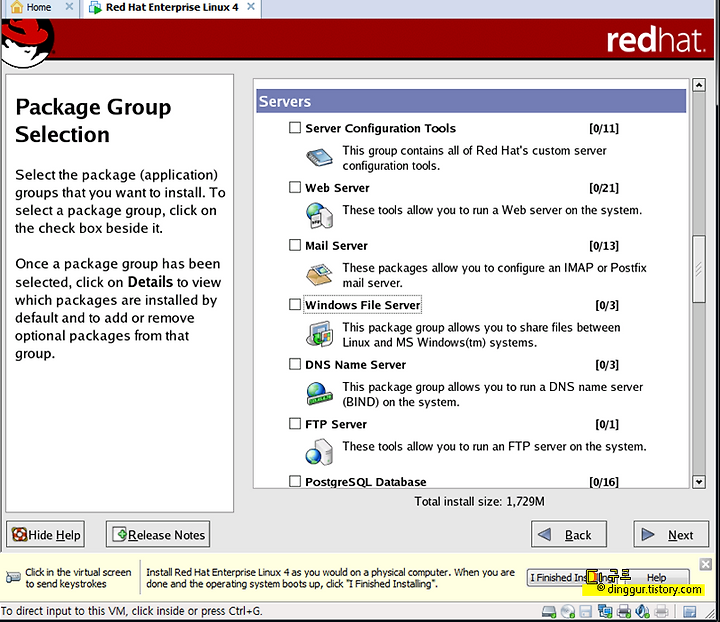Click the hard disk status bar icon
The height and width of the screenshot is (622, 720).
(x=549, y=611)
